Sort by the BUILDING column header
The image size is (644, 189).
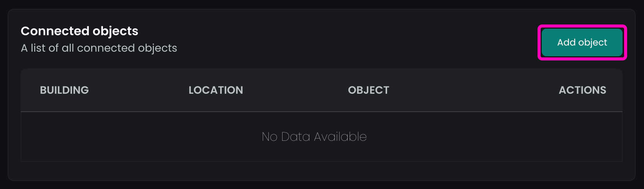(64, 90)
